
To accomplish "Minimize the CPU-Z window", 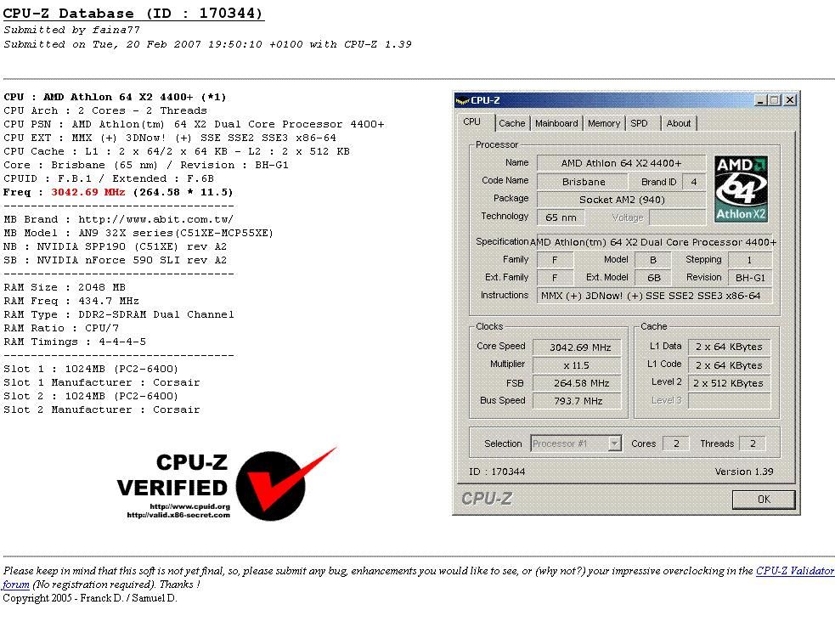I will click(760, 100).
